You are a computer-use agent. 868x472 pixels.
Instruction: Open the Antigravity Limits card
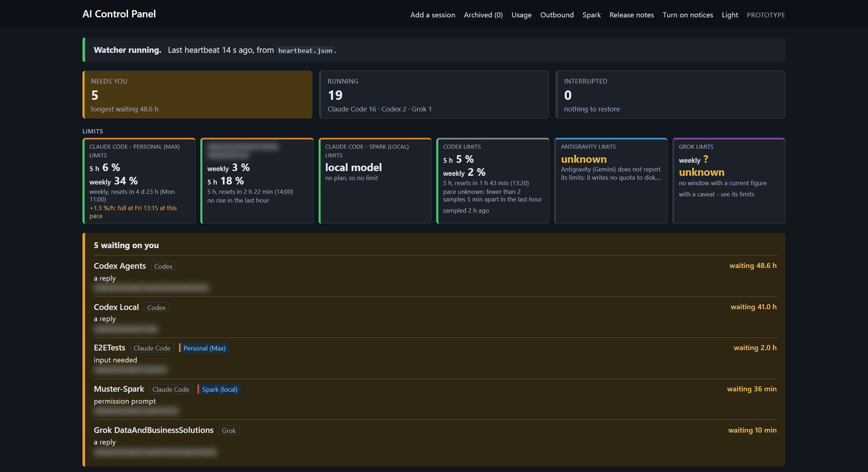611,181
